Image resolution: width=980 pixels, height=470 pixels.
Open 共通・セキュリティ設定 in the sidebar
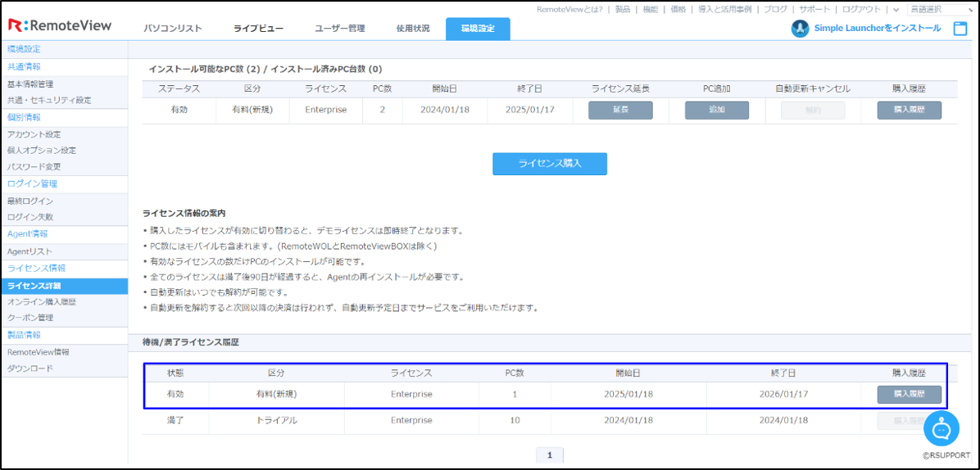point(48,100)
